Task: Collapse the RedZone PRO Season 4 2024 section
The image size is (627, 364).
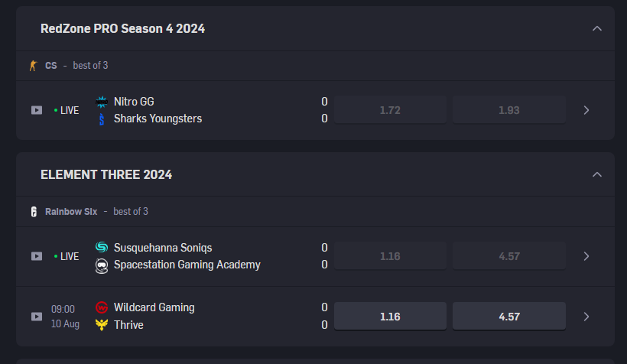Action: pos(597,29)
